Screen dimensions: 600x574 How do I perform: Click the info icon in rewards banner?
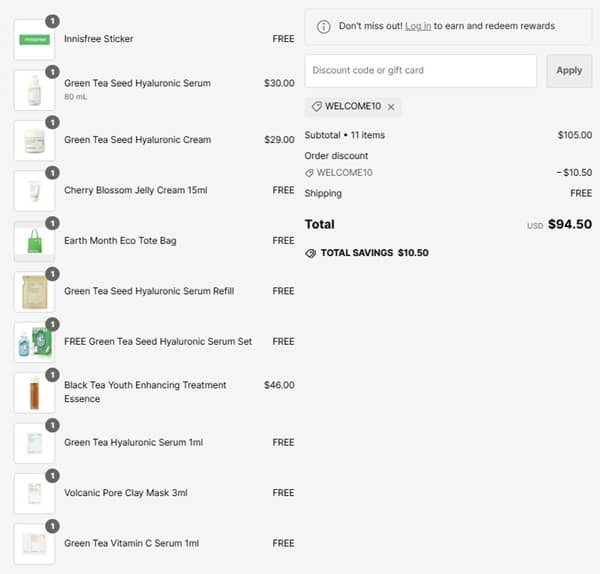[x=324, y=26]
